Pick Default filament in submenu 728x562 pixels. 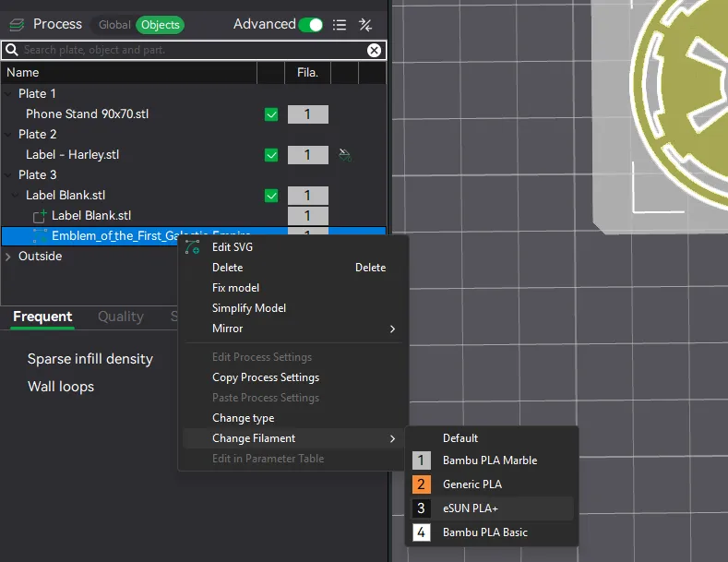(x=460, y=438)
